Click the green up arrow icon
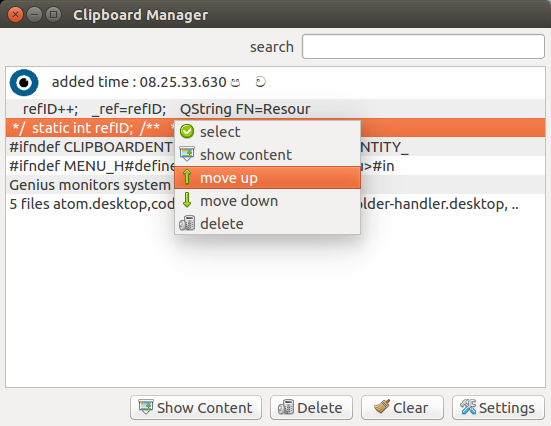 pyautogui.click(x=187, y=177)
